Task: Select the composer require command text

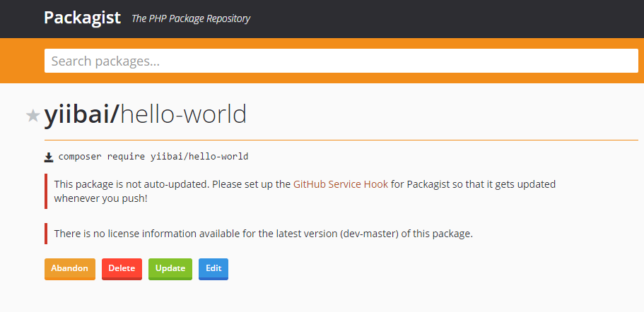Action: click(153, 157)
